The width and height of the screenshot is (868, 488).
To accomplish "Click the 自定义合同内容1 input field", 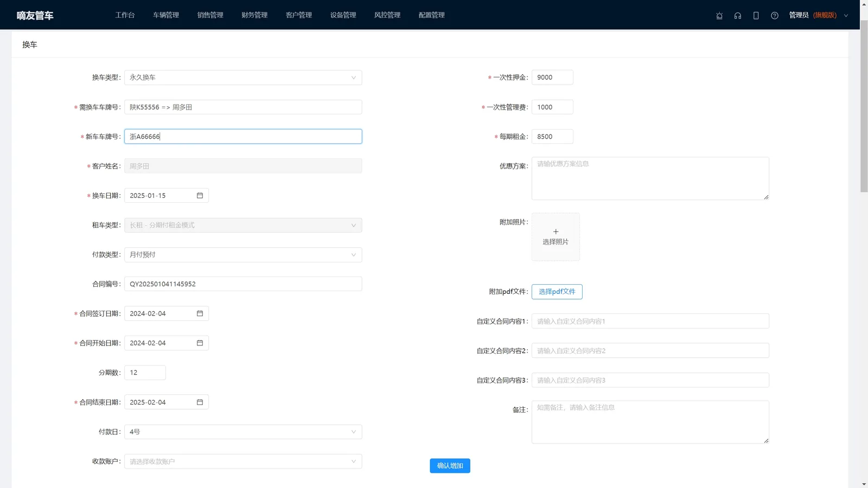I will click(x=650, y=321).
